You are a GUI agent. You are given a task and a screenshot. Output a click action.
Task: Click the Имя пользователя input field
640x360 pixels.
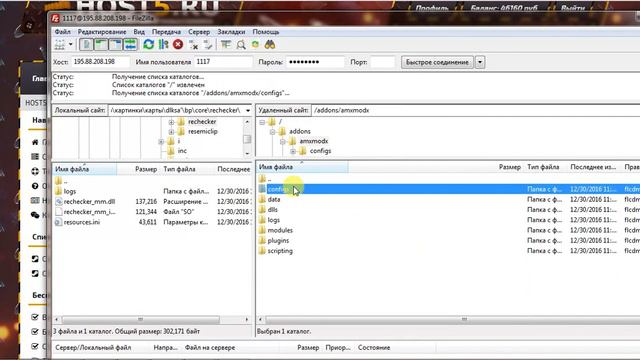coord(223,62)
